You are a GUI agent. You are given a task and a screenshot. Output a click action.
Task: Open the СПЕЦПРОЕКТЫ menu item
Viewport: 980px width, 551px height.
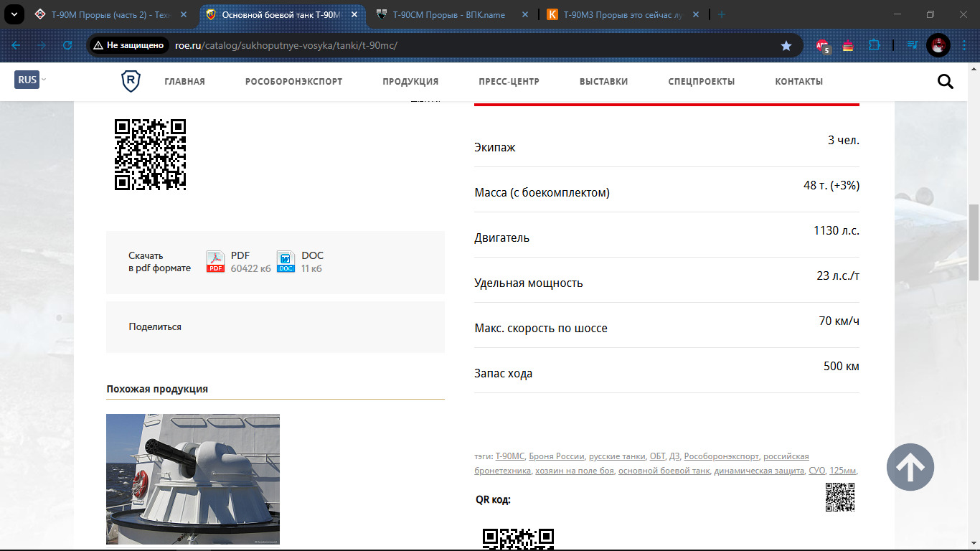tap(701, 81)
